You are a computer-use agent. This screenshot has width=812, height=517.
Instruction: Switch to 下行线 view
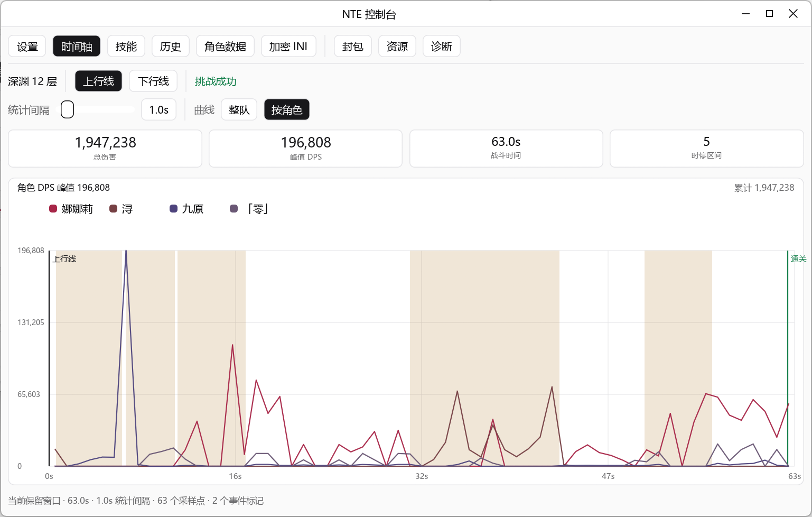pos(153,81)
